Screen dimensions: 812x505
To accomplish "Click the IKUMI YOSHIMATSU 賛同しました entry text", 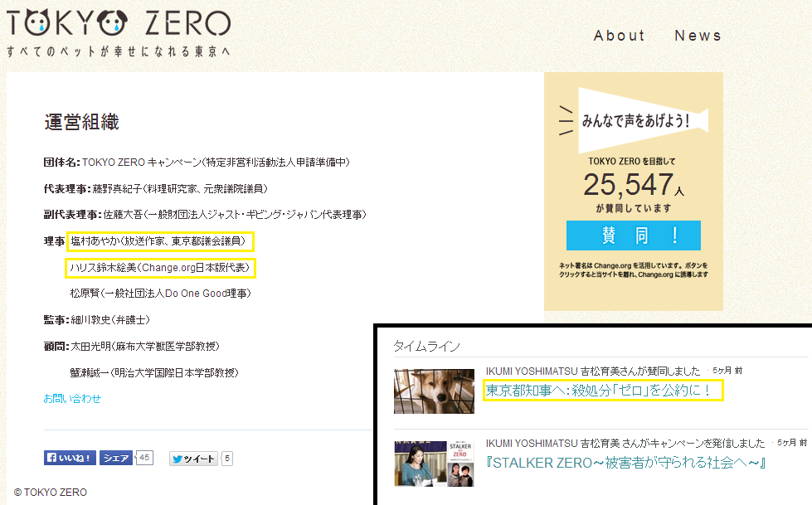I will coord(593,371).
